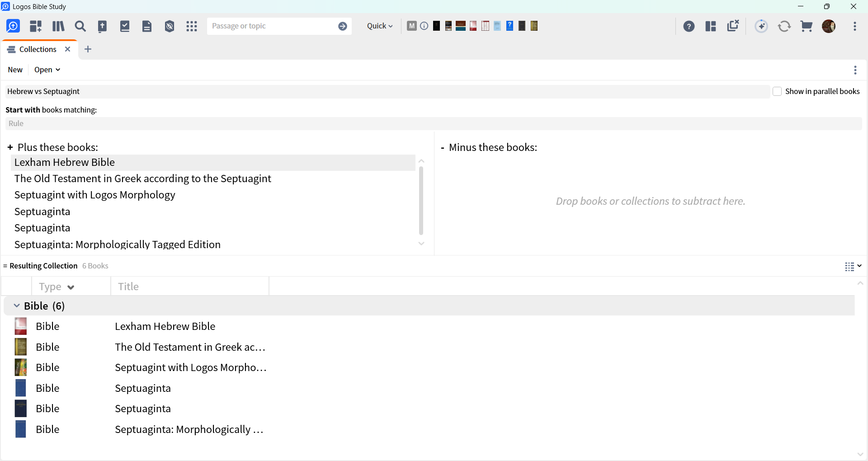The image size is (868, 461).
Task: Expand the Open collections dropdown
Action: [x=47, y=70]
